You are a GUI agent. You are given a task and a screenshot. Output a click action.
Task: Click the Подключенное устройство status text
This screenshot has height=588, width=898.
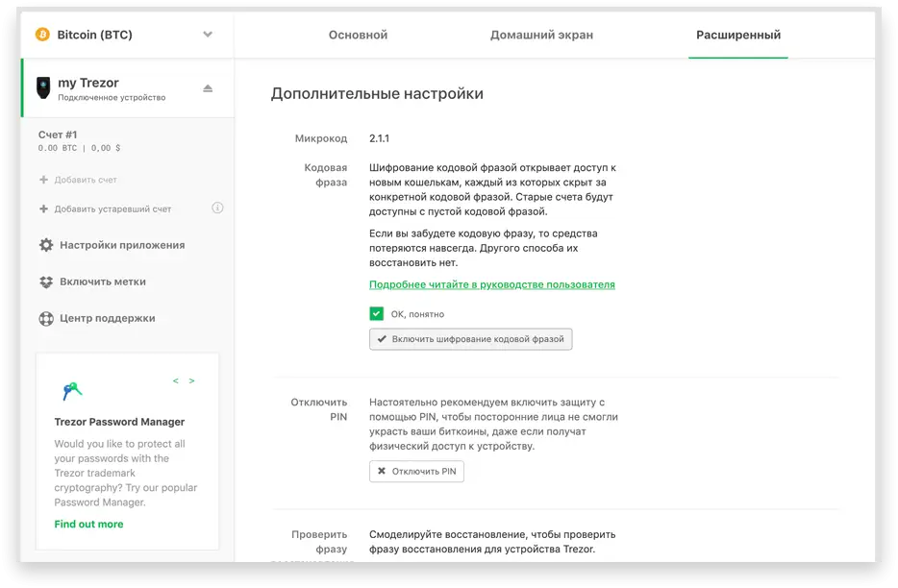(112, 98)
